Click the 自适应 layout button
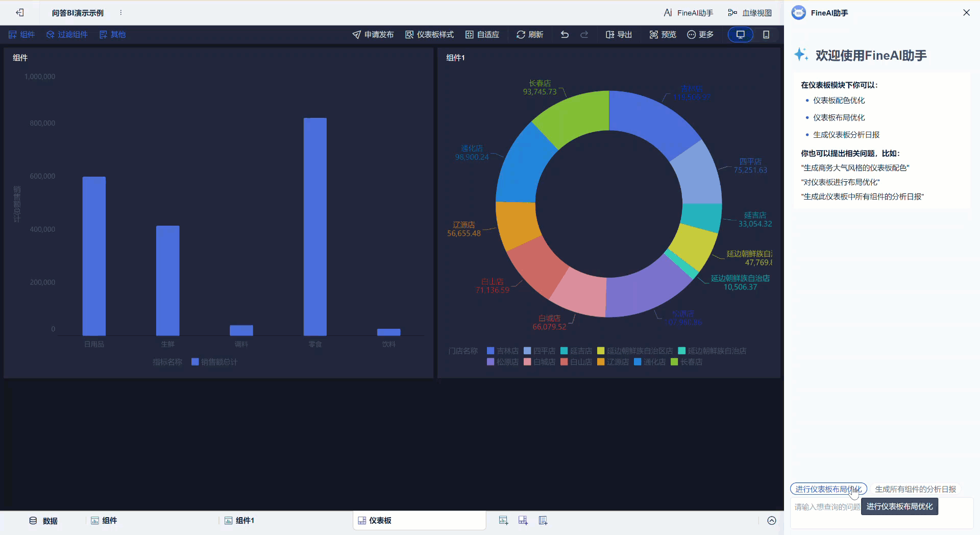The image size is (980, 535). [x=482, y=35]
